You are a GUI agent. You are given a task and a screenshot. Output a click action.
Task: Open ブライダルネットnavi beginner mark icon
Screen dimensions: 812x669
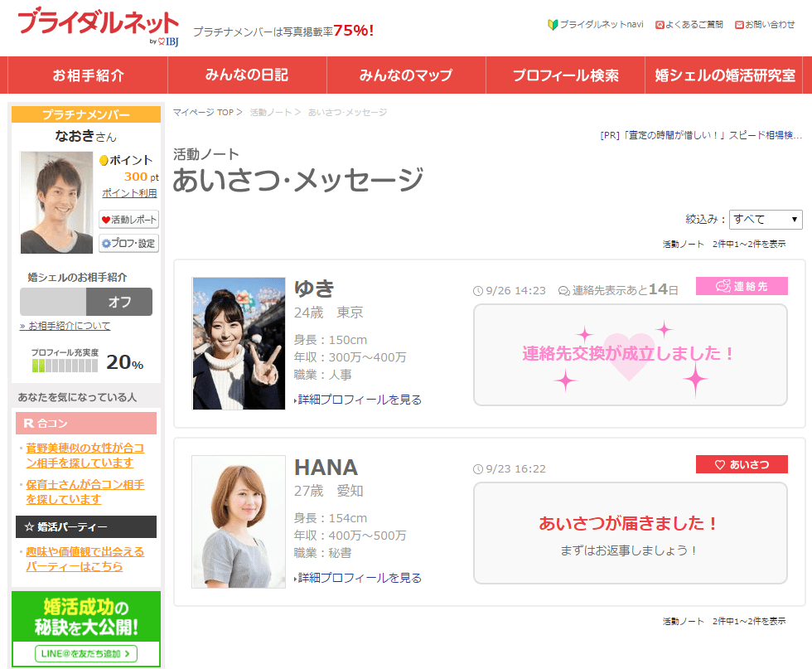(553, 25)
